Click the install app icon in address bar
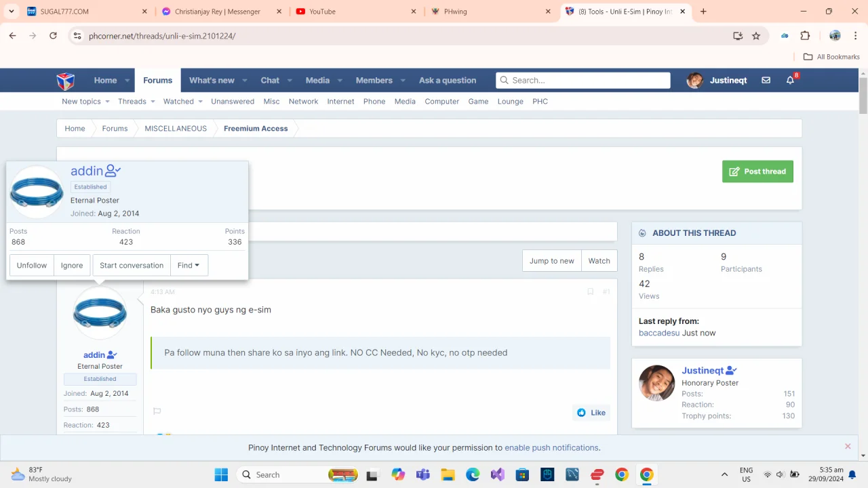 [x=738, y=36]
